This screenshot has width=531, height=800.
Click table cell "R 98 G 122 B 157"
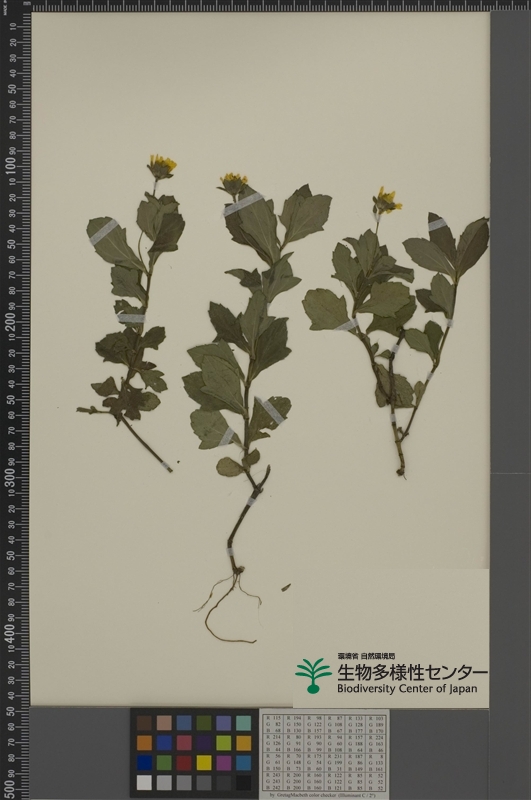pos(314,724)
